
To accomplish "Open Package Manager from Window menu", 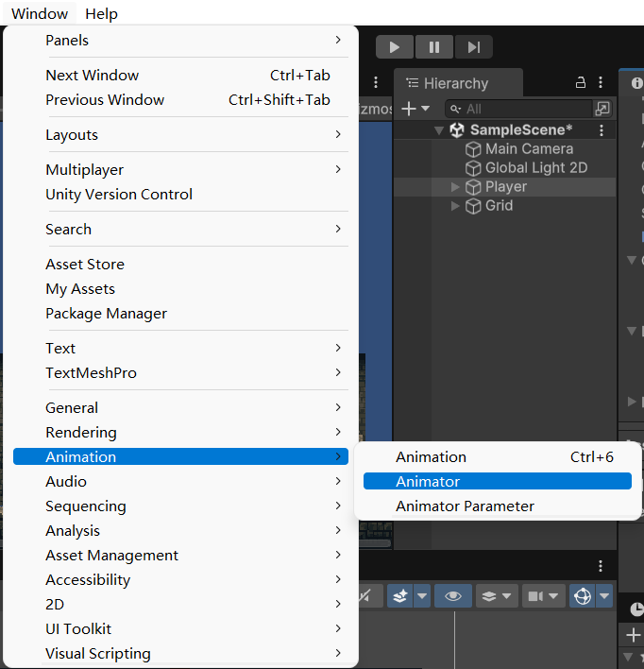I will 181,314.
